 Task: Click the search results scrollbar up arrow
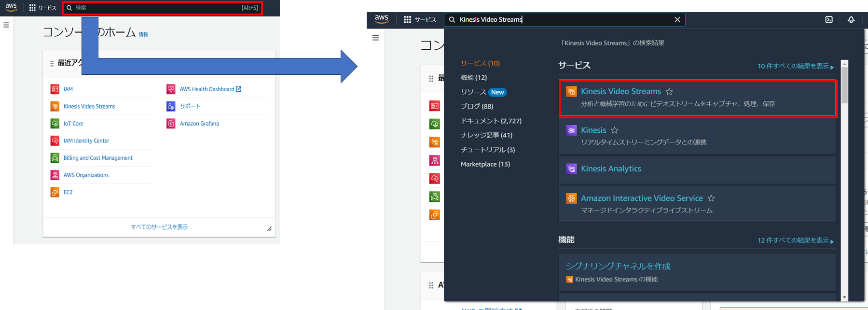click(x=844, y=64)
